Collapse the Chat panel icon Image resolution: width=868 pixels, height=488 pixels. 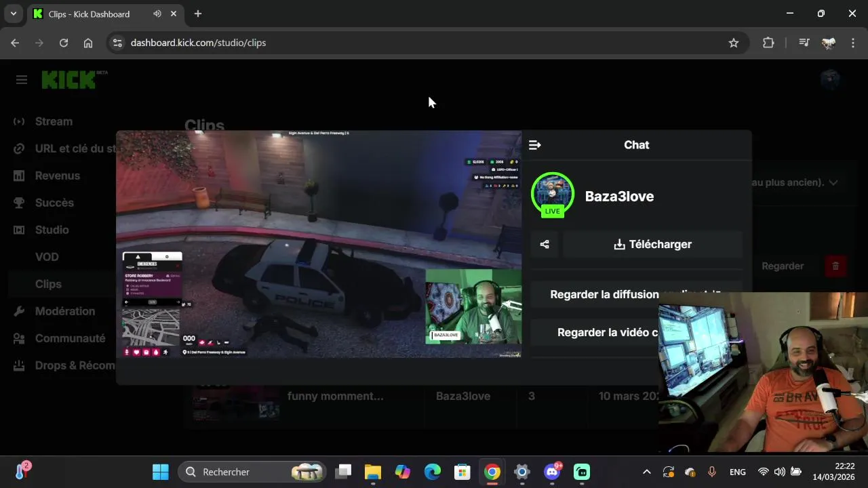[x=534, y=145]
